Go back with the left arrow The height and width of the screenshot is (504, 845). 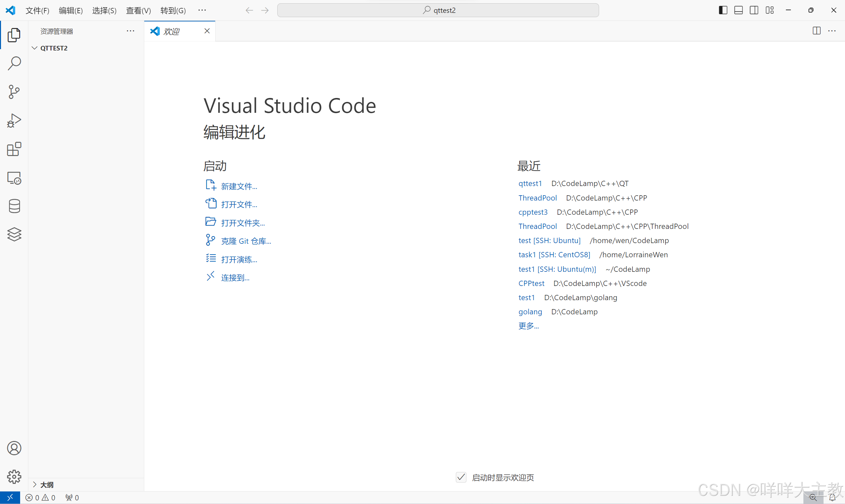(250, 11)
